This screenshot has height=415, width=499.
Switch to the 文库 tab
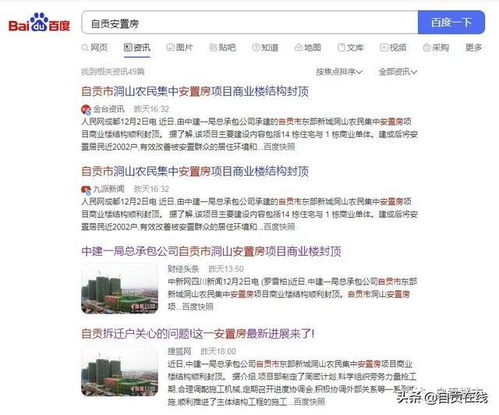pyautogui.click(x=350, y=48)
